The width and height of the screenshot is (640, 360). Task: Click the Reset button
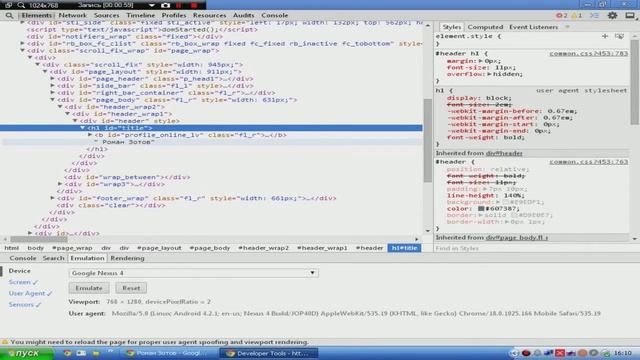[x=131, y=288]
